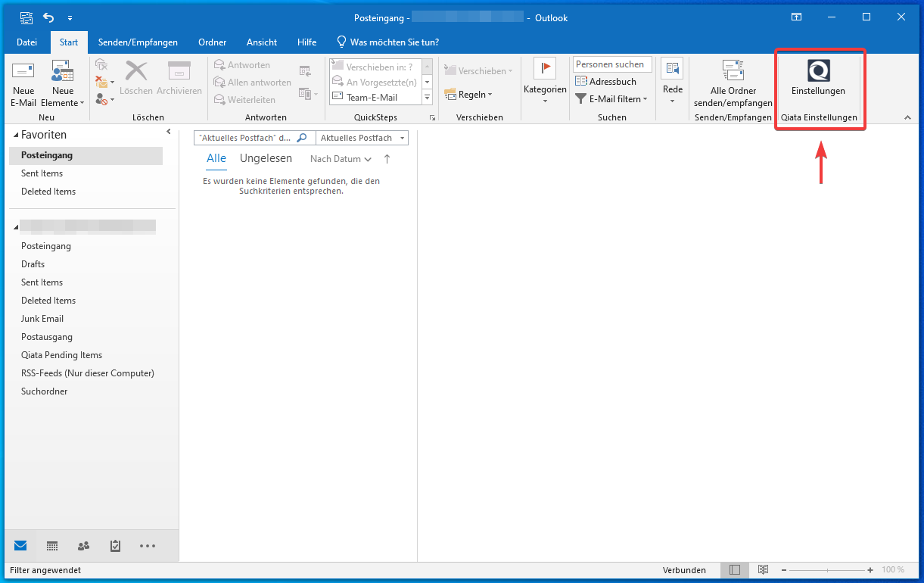Image resolution: width=924 pixels, height=583 pixels.
Task: Switch reading pane layout to normal
Action: coord(734,569)
